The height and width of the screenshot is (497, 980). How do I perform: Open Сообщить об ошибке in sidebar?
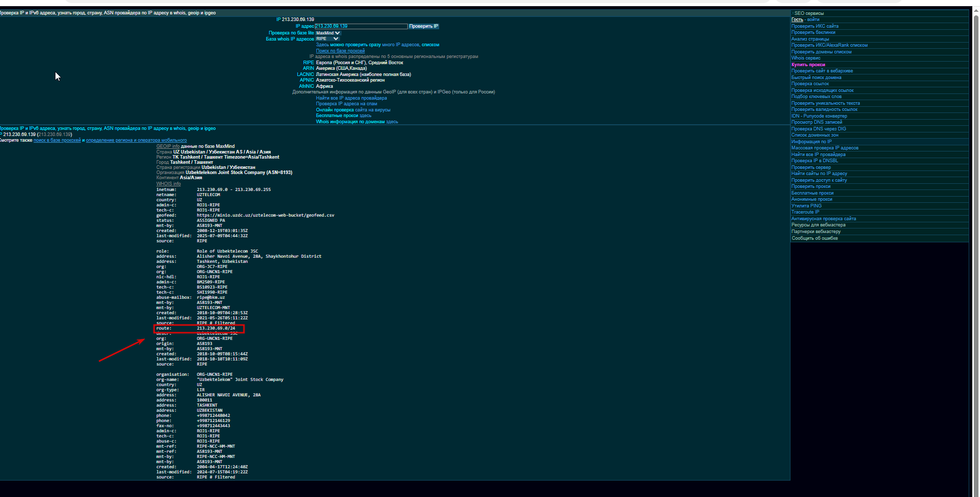coord(815,238)
